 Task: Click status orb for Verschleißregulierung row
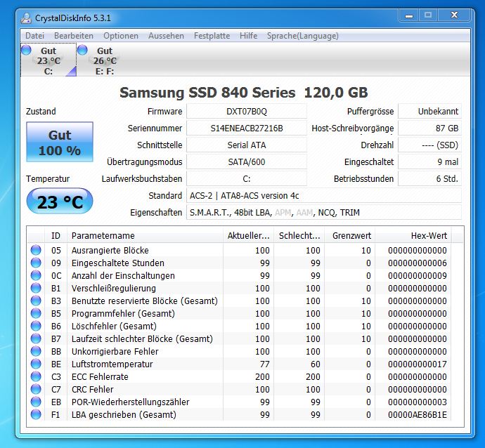pos(36,289)
